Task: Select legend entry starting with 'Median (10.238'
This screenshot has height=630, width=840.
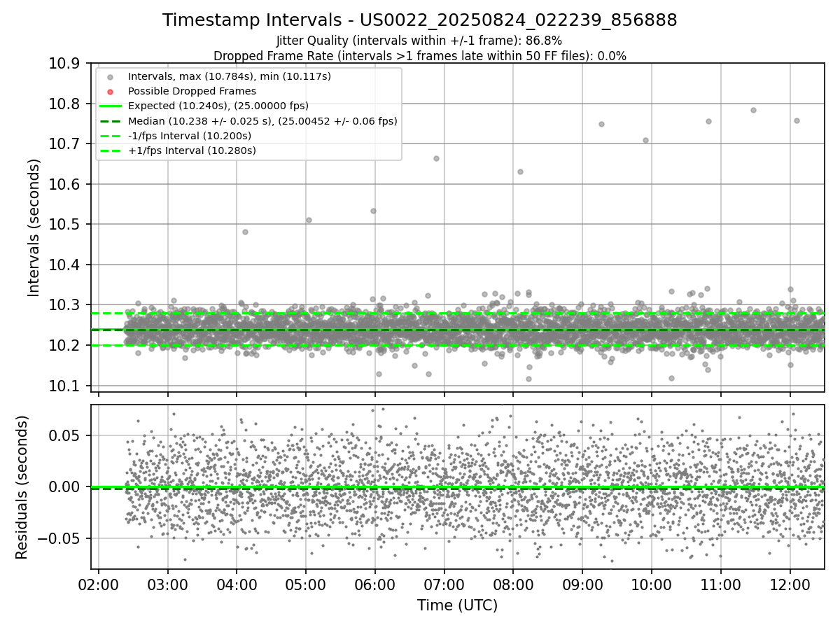Action: (x=262, y=121)
